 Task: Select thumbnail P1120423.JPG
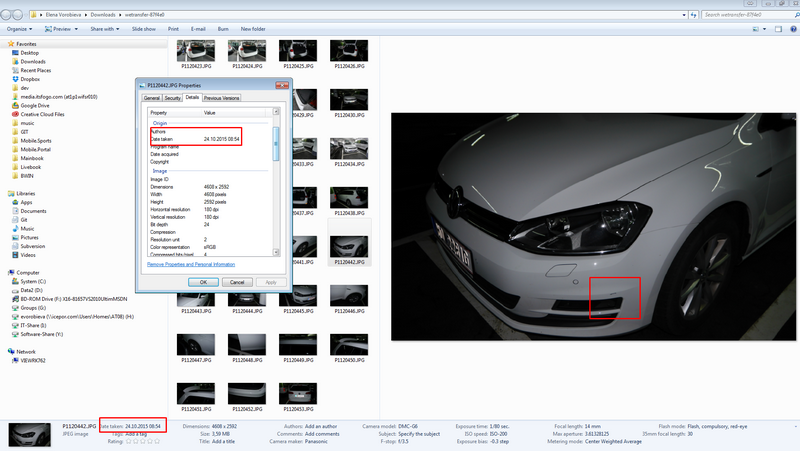click(194, 52)
